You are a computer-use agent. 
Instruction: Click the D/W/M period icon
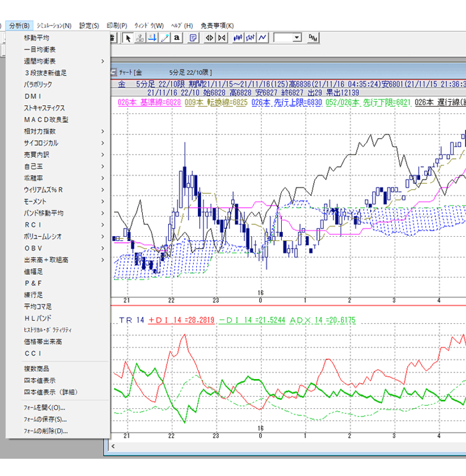click(x=313, y=38)
